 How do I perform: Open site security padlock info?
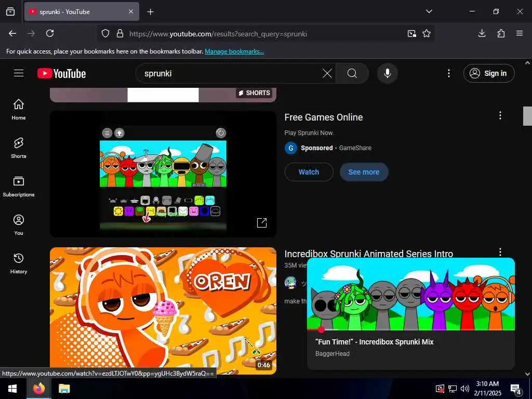120,34
